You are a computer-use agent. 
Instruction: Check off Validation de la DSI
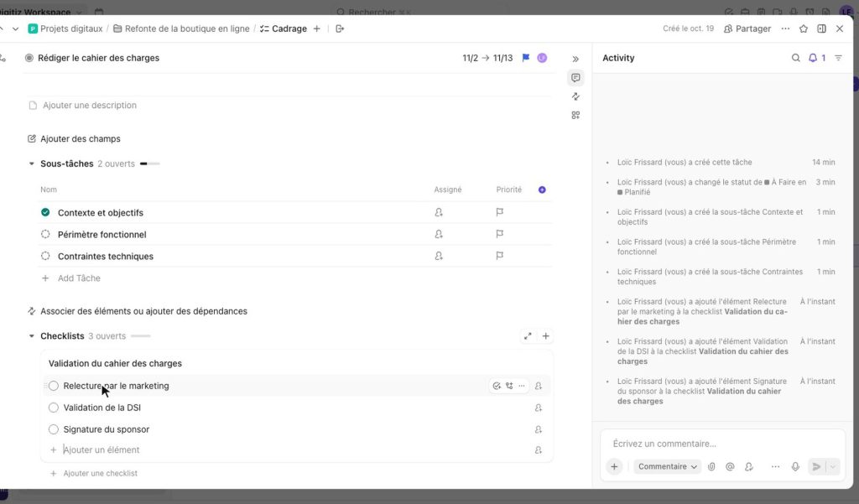click(x=54, y=408)
